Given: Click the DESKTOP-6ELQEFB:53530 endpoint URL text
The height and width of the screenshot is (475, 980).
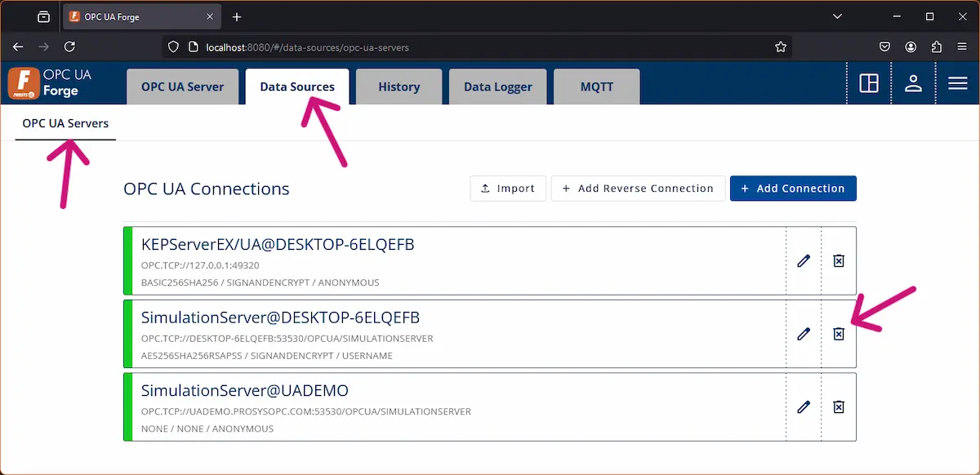Looking at the screenshot, I should [x=287, y=339].
